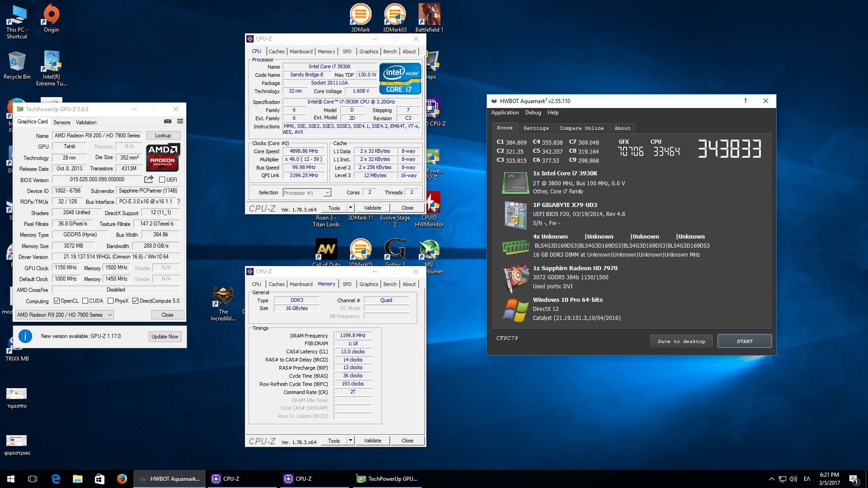This screenshot has width=868, height=488.
Task: Toggle the DirectCompute 5.0 checkbox
Action: pyautogui.click(x=135, y=301)
